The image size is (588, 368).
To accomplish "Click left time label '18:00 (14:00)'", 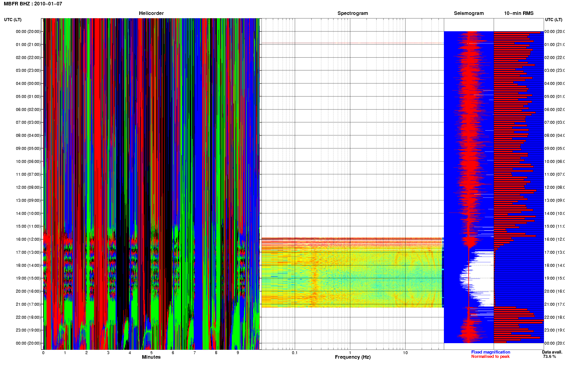I will pyautogui.click(x=28, y=265).
